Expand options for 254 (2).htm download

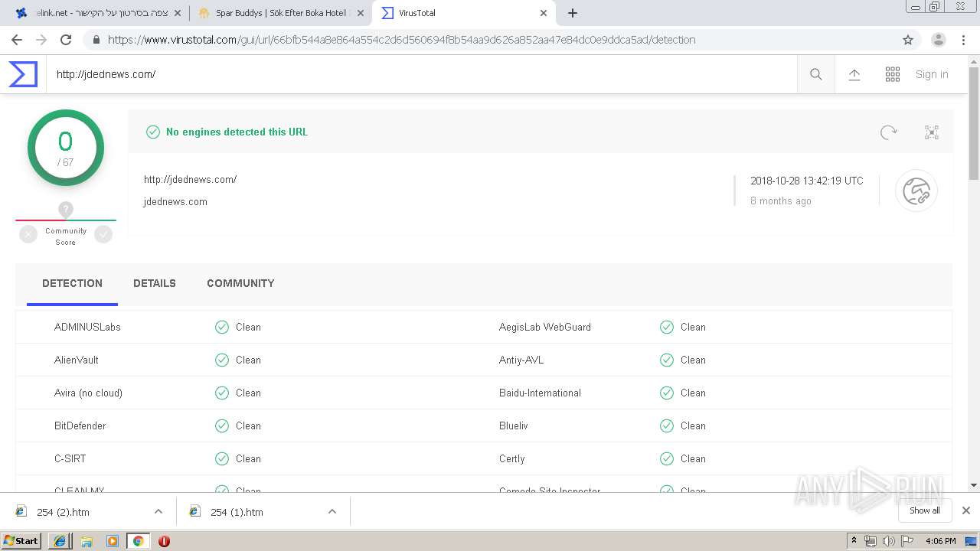[x=158, y=511]
